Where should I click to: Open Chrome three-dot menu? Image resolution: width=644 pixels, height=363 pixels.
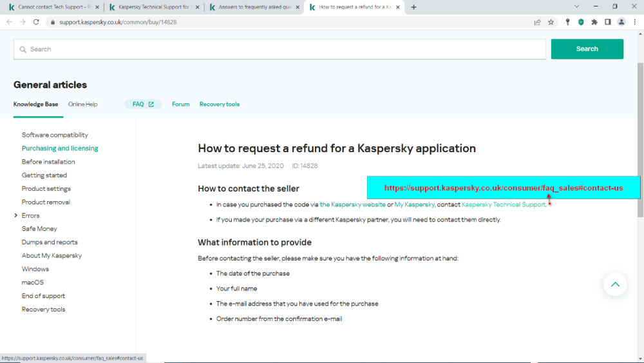634,22
